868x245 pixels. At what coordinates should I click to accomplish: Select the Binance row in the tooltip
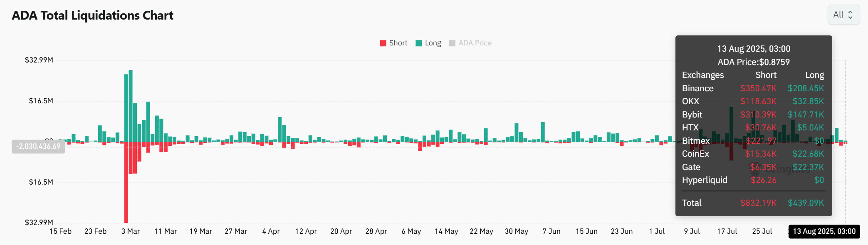753,88
